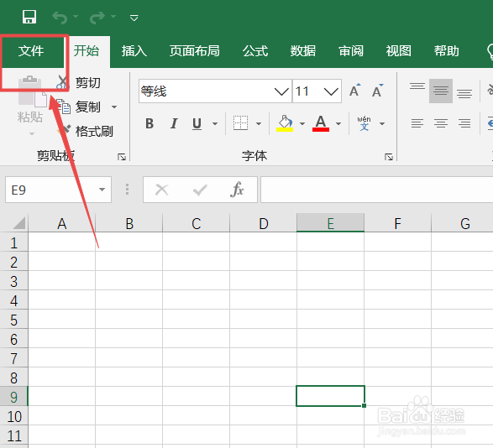This screenshot has width=493, height=448.
Task: Expand the borders dropdown arrow
Action: [x=259, y=124]
